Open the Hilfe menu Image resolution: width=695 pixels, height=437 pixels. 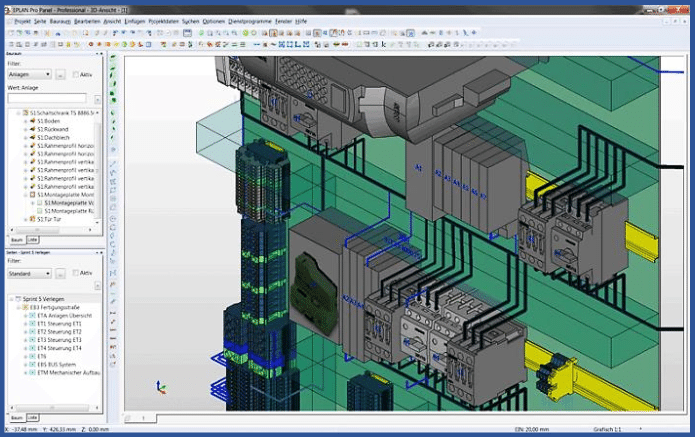coord(301,21)
